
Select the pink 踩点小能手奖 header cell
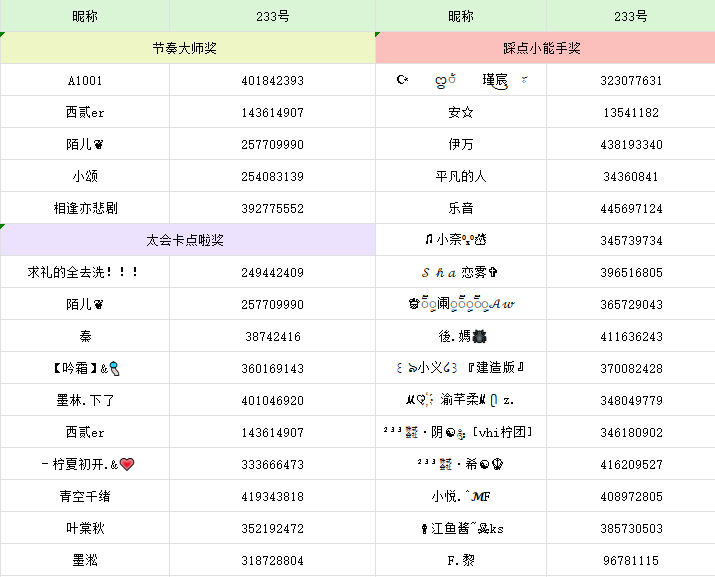click(x=545, y=48)
